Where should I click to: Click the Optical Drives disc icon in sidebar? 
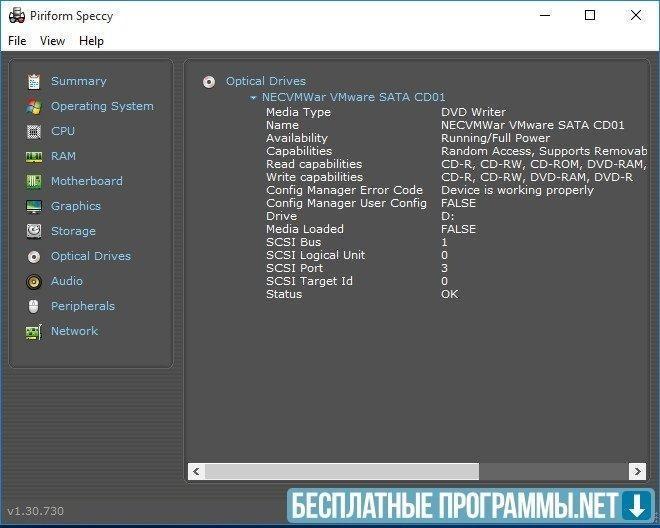click(x=34, y=256)
